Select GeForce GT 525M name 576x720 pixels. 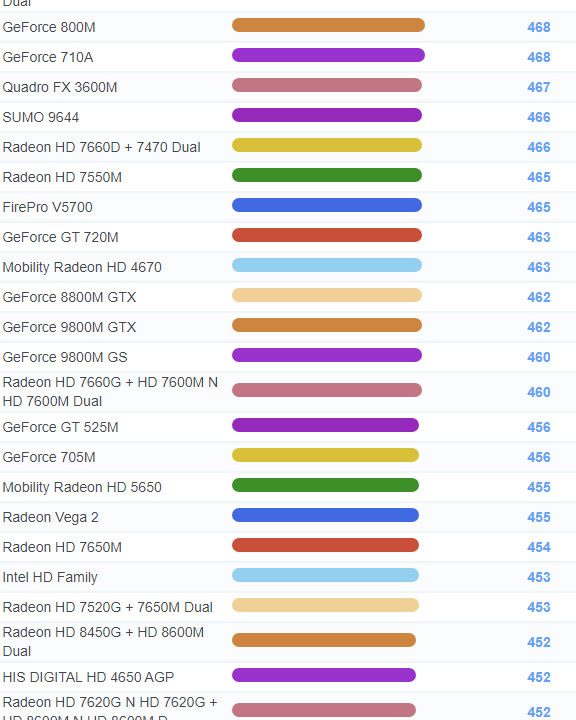(x=60, y=428)
